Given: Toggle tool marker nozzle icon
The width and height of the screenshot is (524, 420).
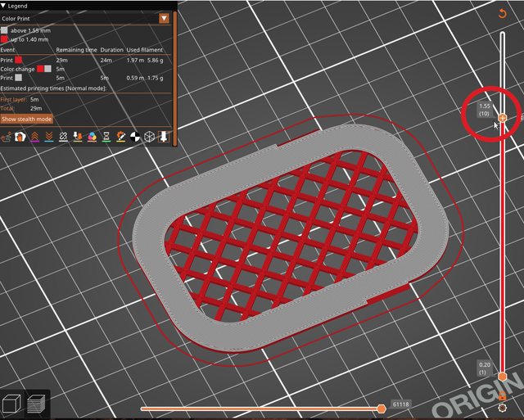Looking at the screenshot, I should pyautogui.click(x=164, y=137).
